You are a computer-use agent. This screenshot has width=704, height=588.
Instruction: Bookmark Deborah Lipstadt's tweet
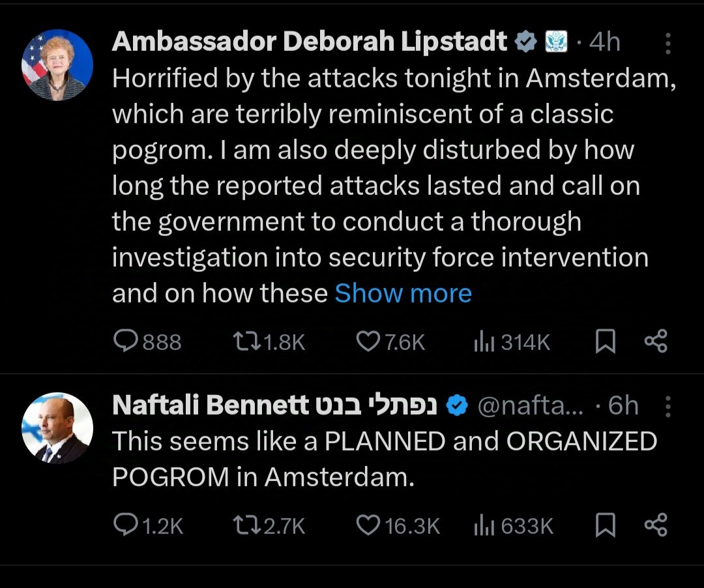tap(606, 342)
